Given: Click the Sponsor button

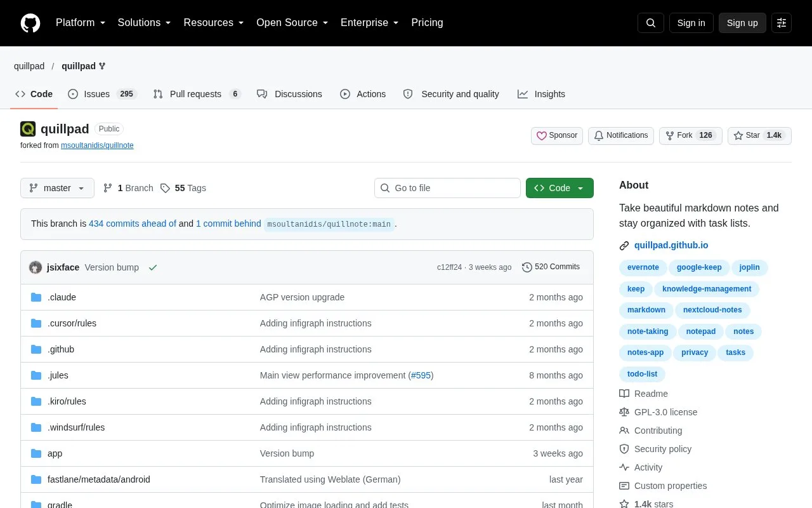Looking at the screenshot, I should click(557, 135).
